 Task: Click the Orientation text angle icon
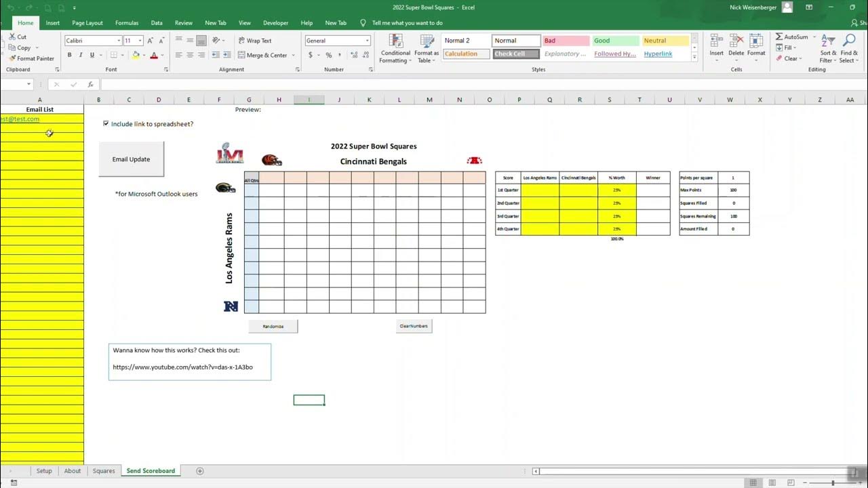coord(216,41)
